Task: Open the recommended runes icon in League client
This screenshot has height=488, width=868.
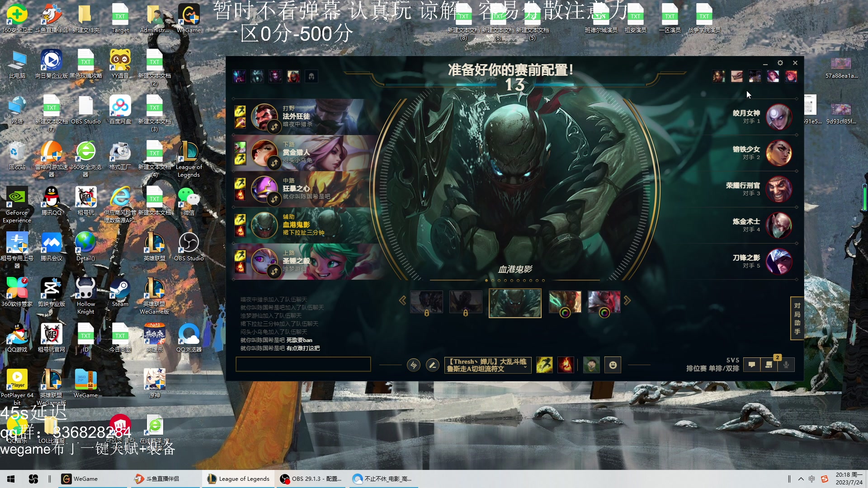Action: pyautogui.click(x=413, y=365)
